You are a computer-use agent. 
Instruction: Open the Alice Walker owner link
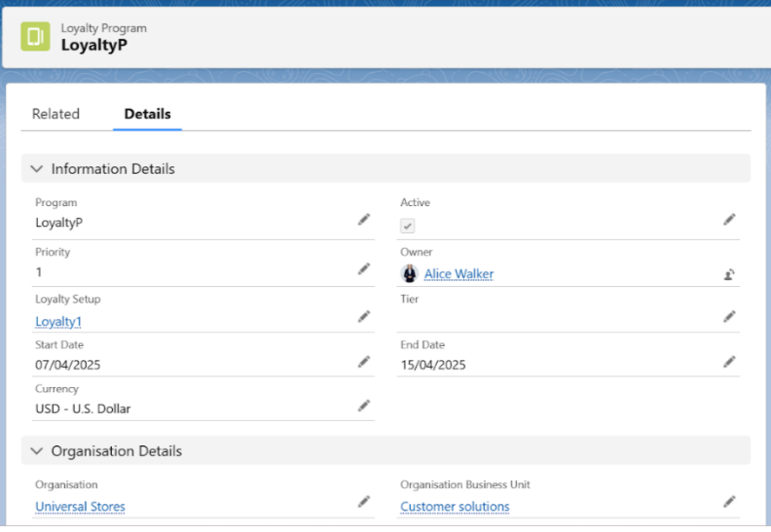coord(459,274)
